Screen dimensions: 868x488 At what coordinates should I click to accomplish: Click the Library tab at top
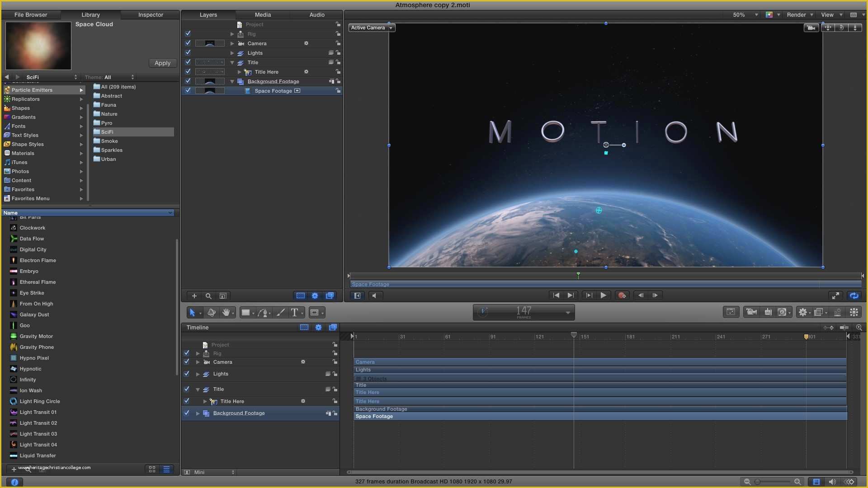[90, 14]
